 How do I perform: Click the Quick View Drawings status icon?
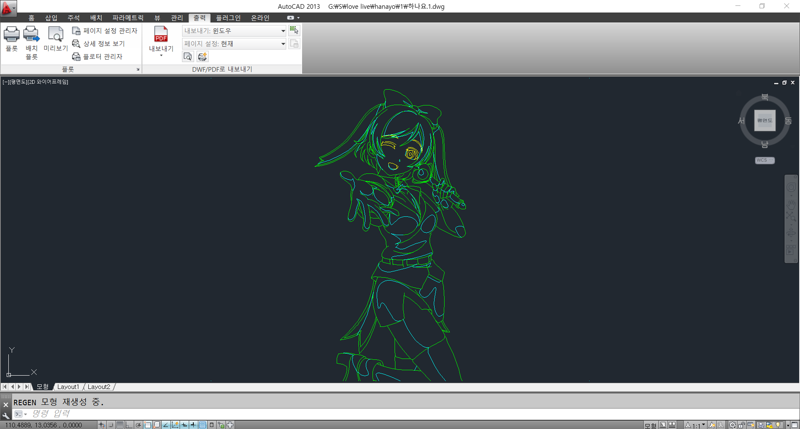point(672,425)
